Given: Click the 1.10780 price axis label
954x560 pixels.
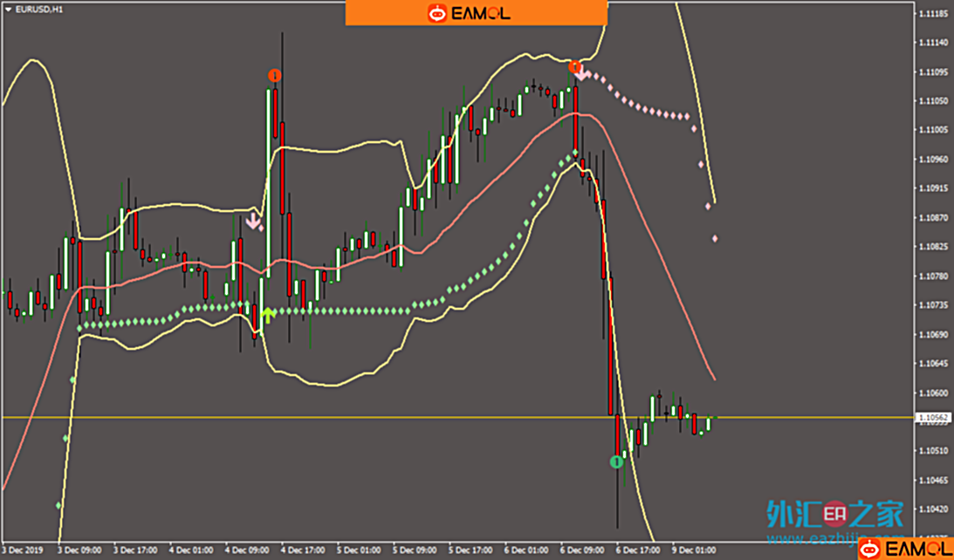Looking at the screenshot, I should 933,276.
